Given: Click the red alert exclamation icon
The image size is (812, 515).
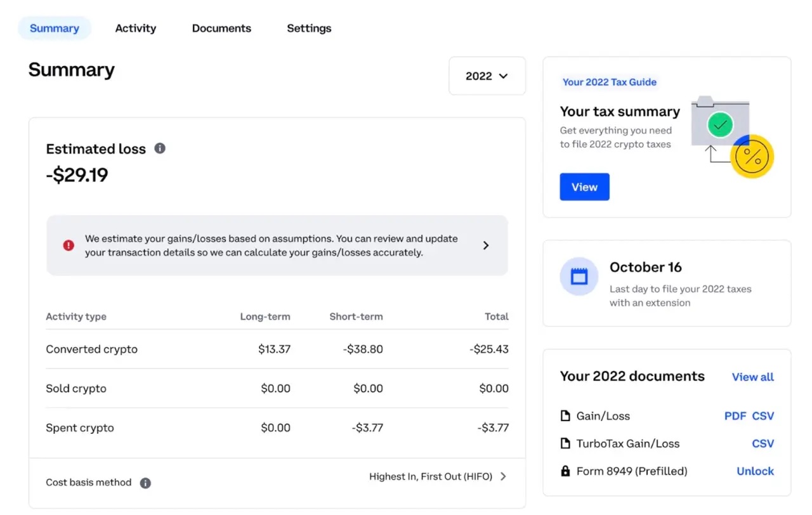Looking at the screenshot, I should click(68, 245).
